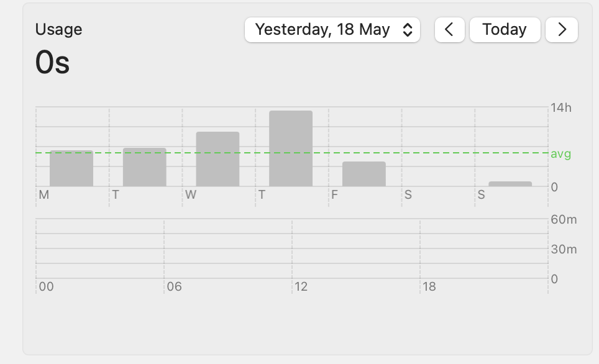Viewport: 599px width, 364px height.
Task: Pick the tallest Thursday usage bar
Action: 291,148
